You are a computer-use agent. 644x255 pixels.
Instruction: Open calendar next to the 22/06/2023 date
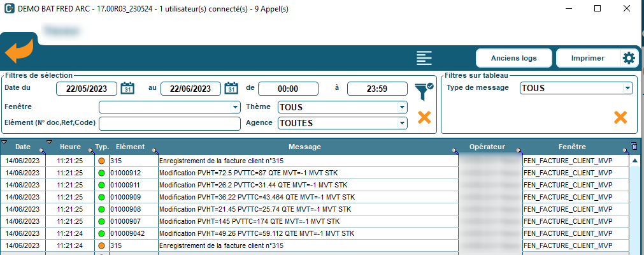tap(231, 89)
